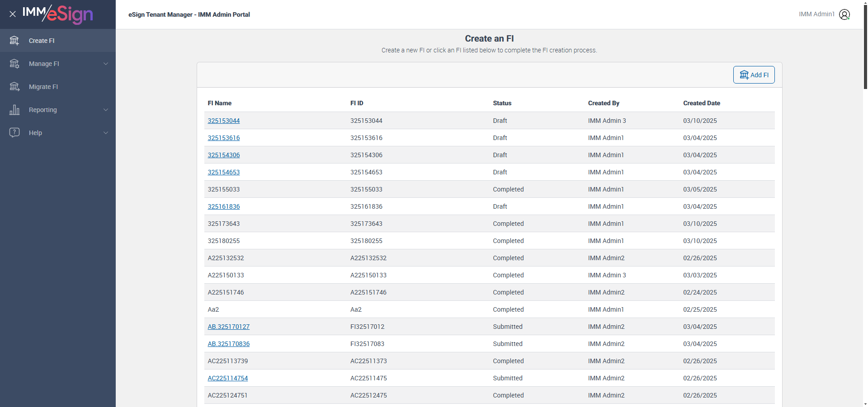Select the A225132532 FI Name cell
868x407 pixels.
(226, 258)
